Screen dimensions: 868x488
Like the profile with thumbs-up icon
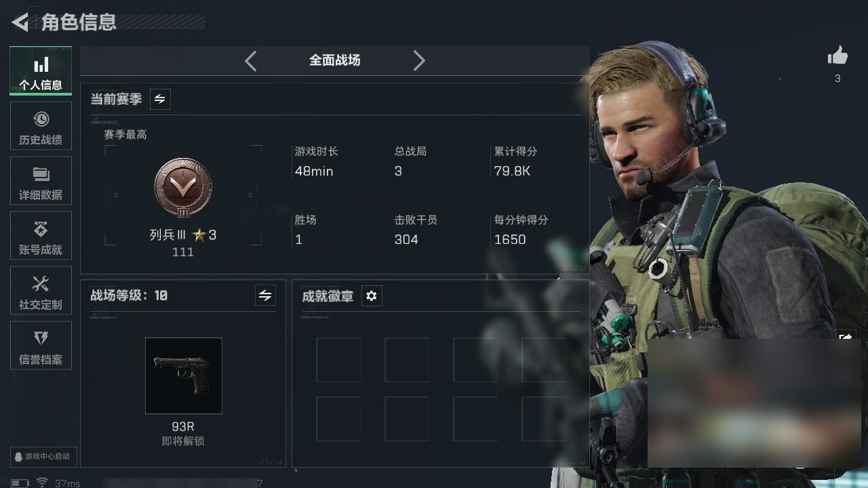coord(838,56)
